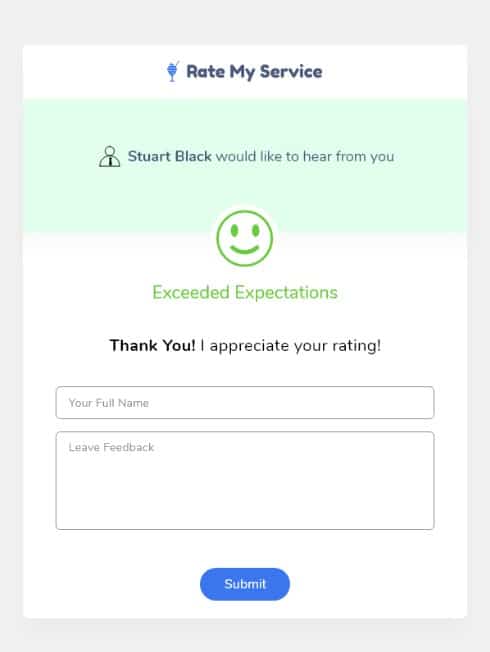Select the green smiley face rating icon
Viewport: 490px width, 652px height.
coord(245,238)
